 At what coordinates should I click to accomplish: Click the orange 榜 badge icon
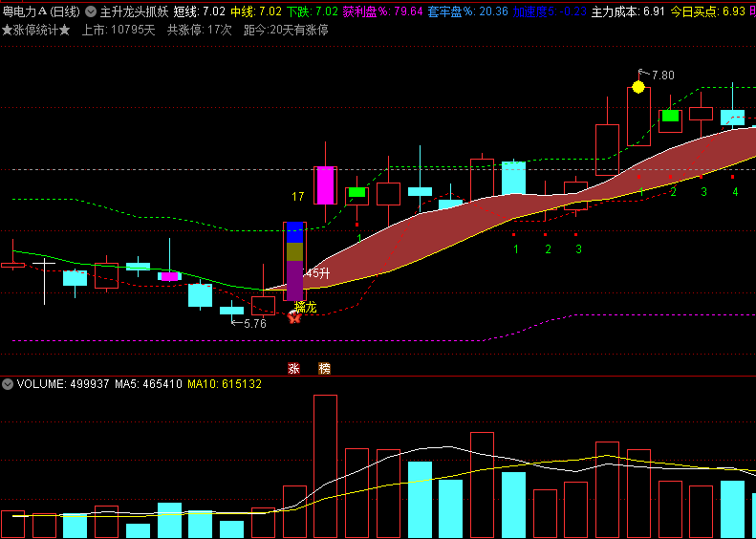(x=325, y=368)
